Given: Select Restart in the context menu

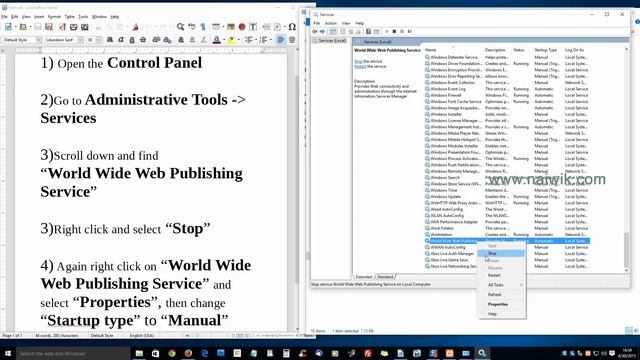Looking at the screenshot, I should point(501,275).
